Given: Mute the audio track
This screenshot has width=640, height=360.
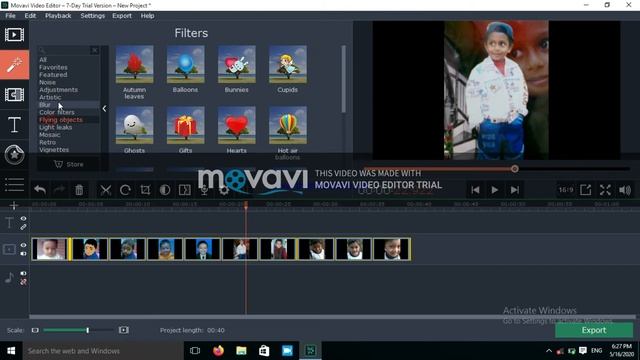Looking at the screenshot, I should (23, 273).
